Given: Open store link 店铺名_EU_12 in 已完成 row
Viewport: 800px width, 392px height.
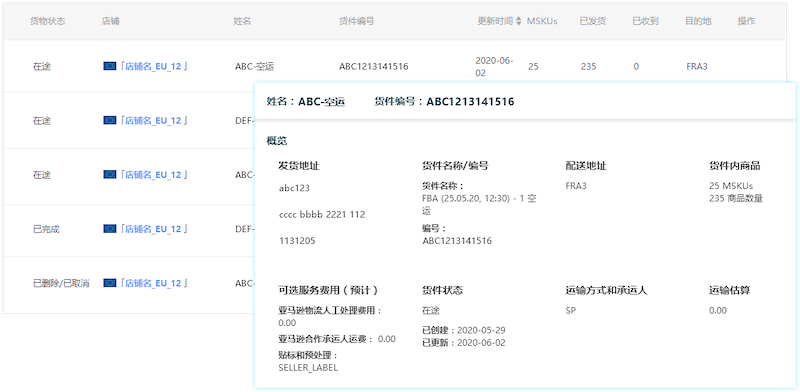Looking at the screenshot, I should pos(153,229).
